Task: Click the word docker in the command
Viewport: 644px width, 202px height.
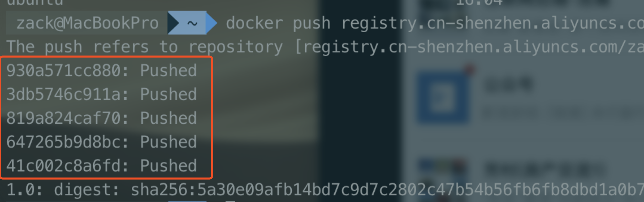Action: pos(255,23)
